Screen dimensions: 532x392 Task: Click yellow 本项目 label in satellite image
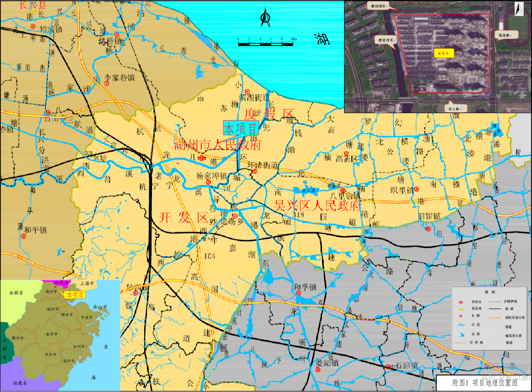pyautogui.click(x=442, y=53)
